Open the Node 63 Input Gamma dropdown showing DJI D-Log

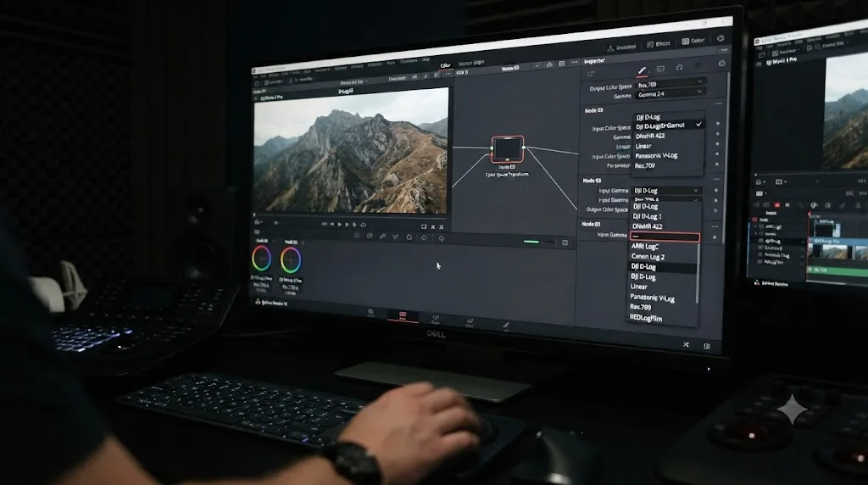click(666, 191)
